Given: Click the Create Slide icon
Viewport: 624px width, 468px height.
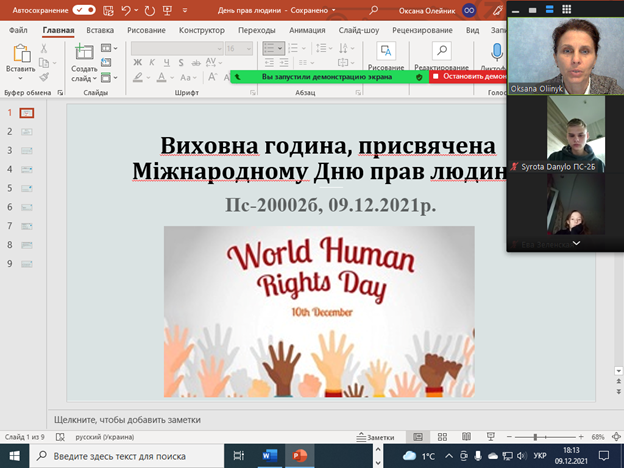Looking at the screenshot, I should tap(84, 54).
